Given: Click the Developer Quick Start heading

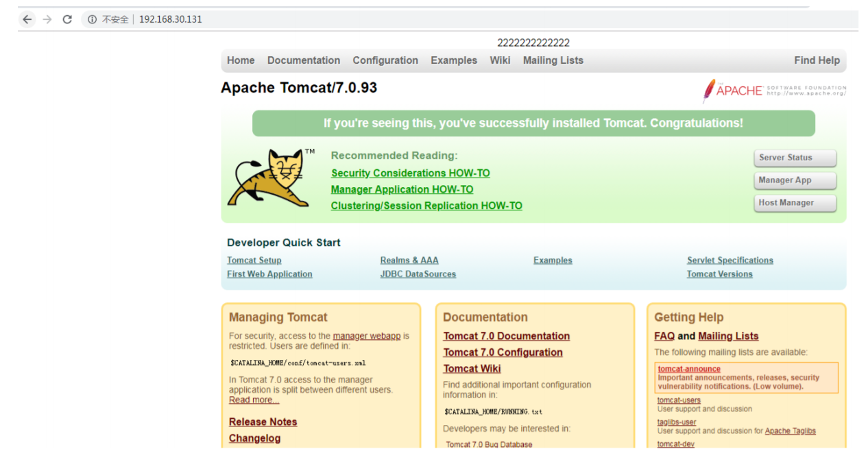Looking at the screenshot, I should (x=284, y=243).
